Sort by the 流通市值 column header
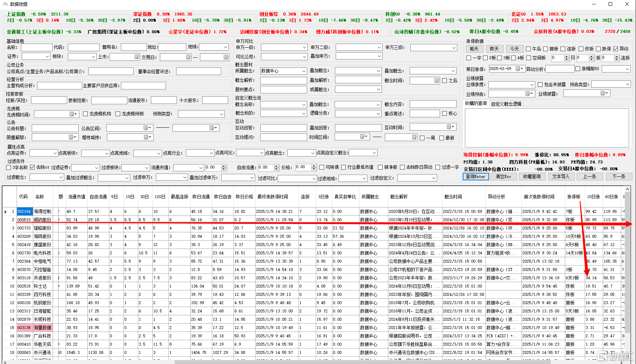636x364 pixels. click(x=77, y=197)
